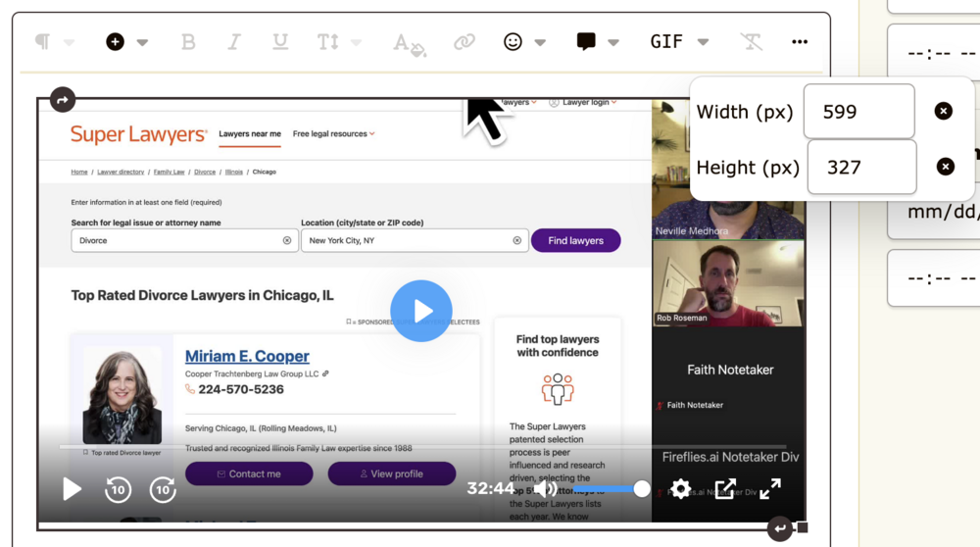This screenshot has height=547, width=980.
Task: Click Contact me button
Action: coord(249,473)
